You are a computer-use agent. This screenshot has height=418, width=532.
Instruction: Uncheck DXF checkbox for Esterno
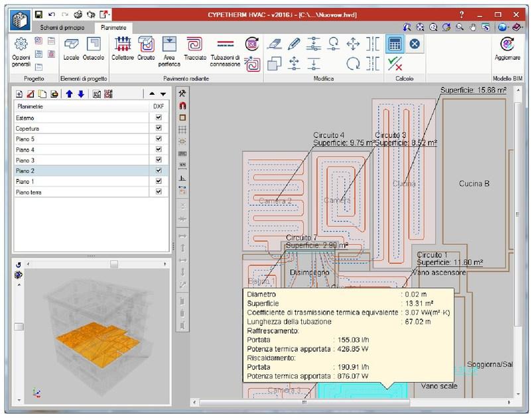click(x=158, y=117)
